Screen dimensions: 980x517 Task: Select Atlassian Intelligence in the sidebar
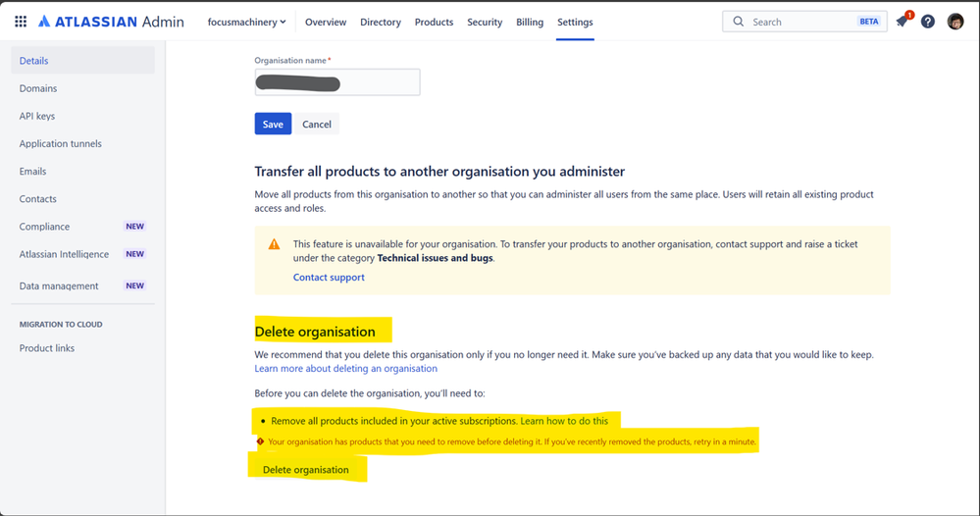click(83, 254)
